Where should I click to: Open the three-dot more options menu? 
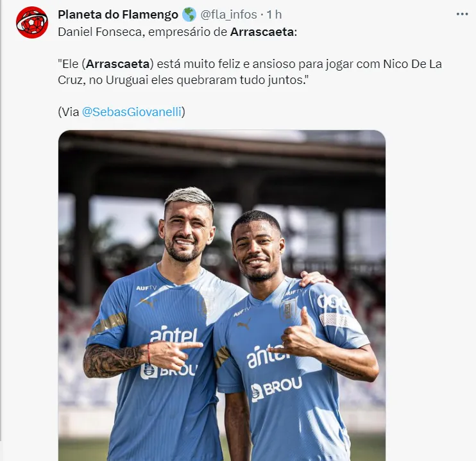pyautogui.click(x=462, y=14)
